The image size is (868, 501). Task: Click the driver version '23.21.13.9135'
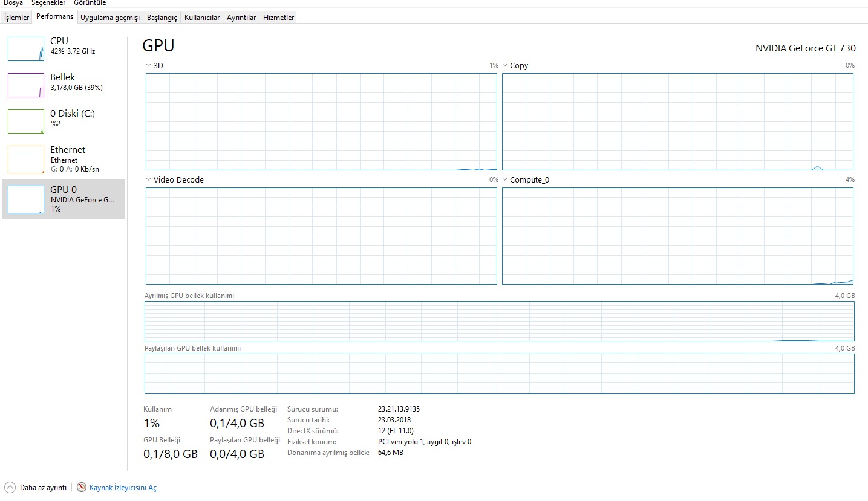pyautogui.click(x=399, y=409)
